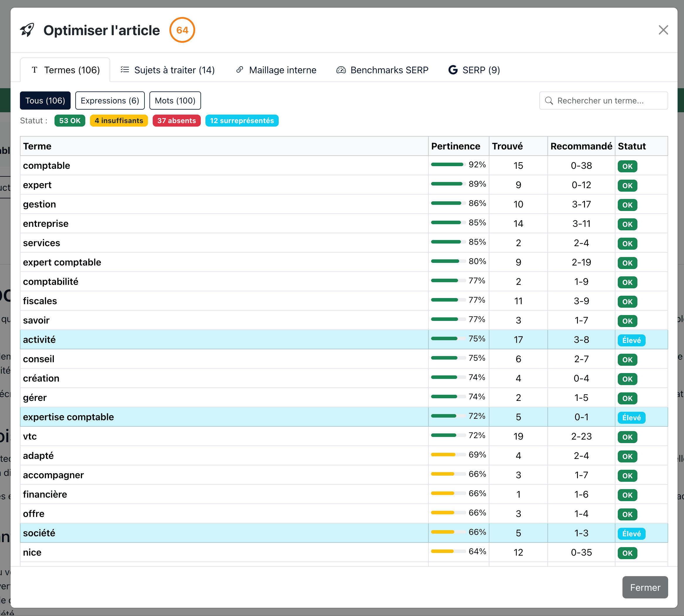Click the orange score circle showing 64
The image size is (684, 616).
pyautogui.click(x=182, y=30)
